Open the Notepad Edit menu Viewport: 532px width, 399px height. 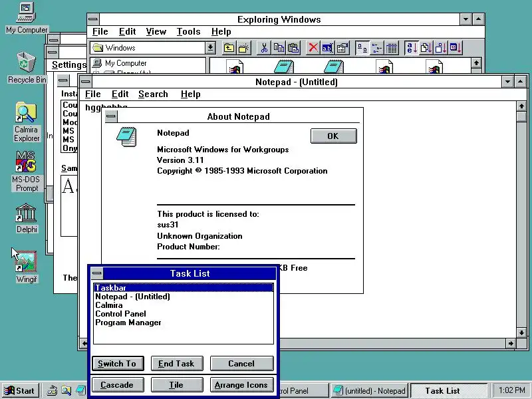pyautogui.click(x=120, y=94)
